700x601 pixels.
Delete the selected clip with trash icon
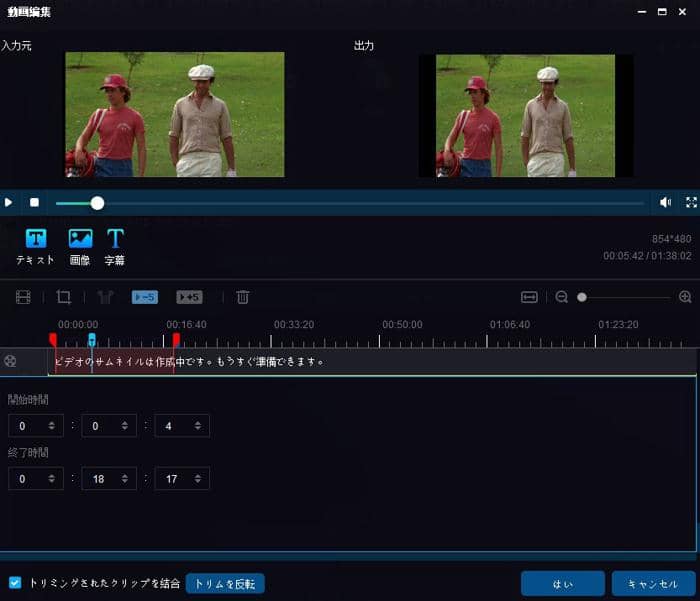[x=242, y=297]
